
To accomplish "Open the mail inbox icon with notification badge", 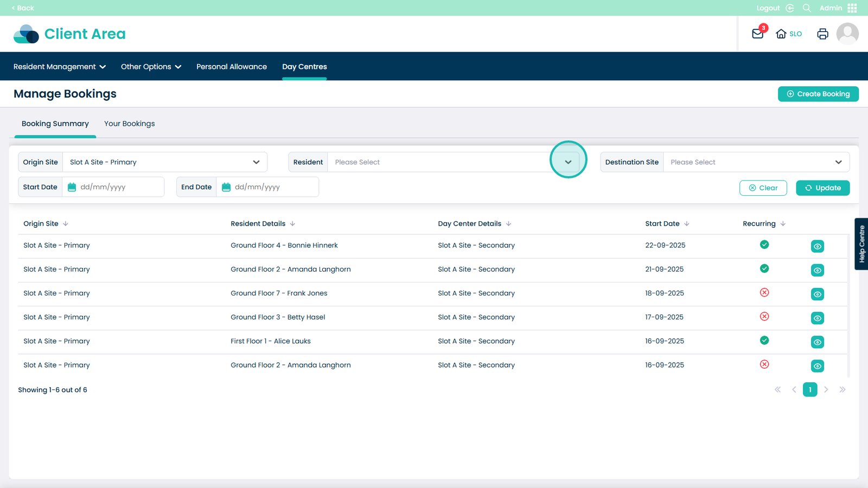I will pyautogui.click(x=758, y=34).
